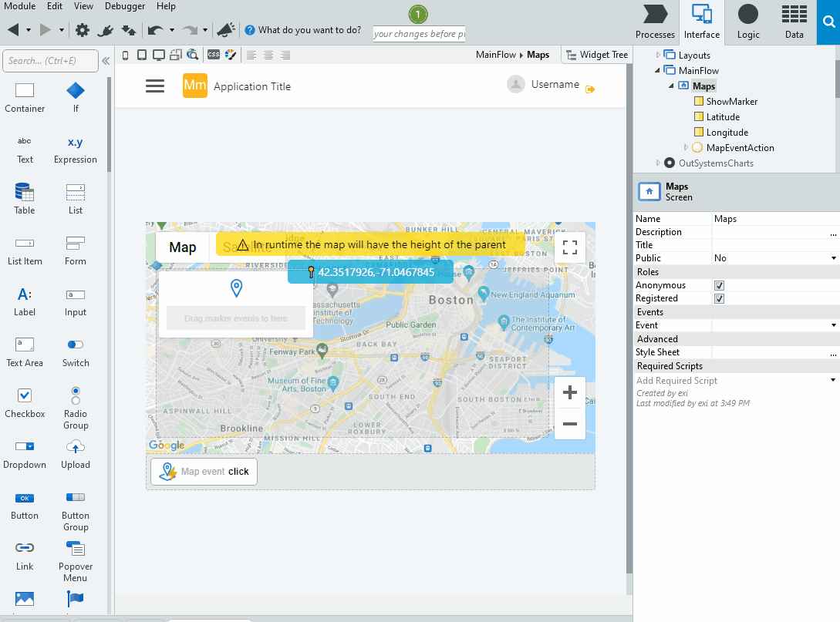
Task: Preview in desktop monitor size
Action: (159, 55)
